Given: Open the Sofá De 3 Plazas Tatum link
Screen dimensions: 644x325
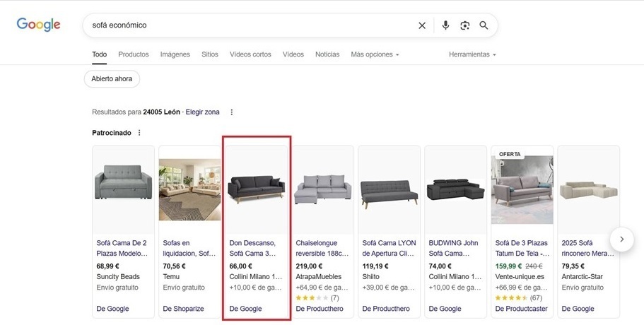Looking at the screenshot, I should [522, 247].
